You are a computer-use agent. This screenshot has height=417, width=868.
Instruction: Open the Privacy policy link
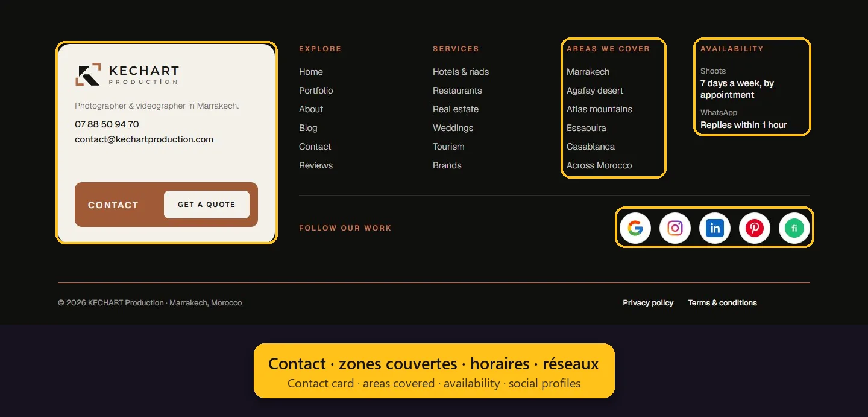click(x=648, y=303)
